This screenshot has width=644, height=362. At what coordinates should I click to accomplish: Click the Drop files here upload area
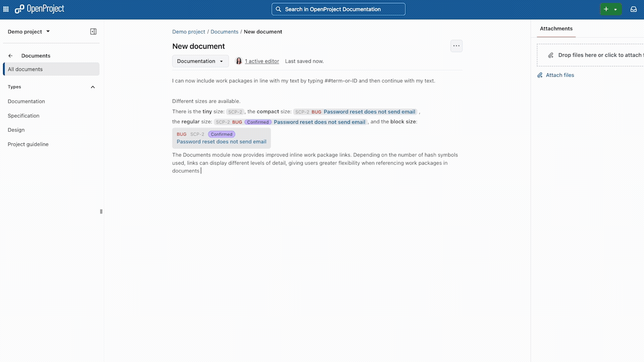tap(590, 55)
